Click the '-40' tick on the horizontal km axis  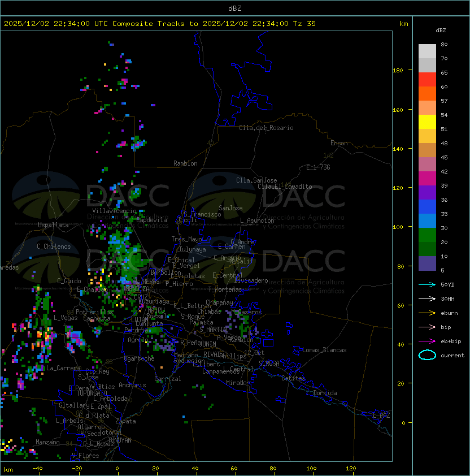[37, 469]
